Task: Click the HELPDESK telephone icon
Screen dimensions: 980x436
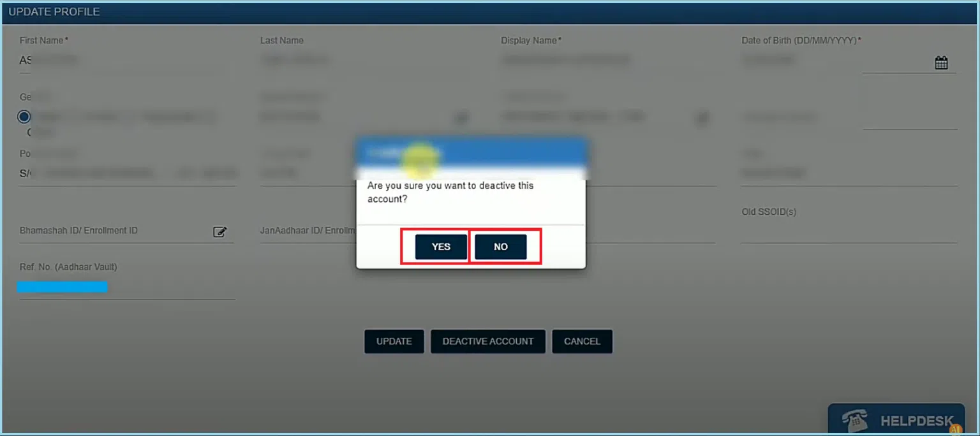Action: click(x=856, y=420)
